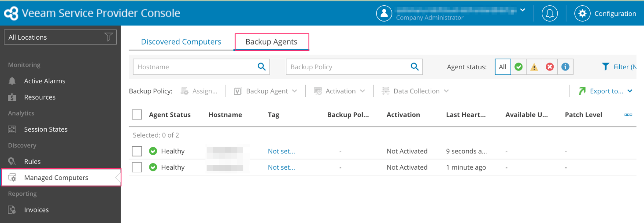The width and height of the screenshot is (644, 223).
Task: Click the Managed Computers sidebar icon
Action: (12, 178)
